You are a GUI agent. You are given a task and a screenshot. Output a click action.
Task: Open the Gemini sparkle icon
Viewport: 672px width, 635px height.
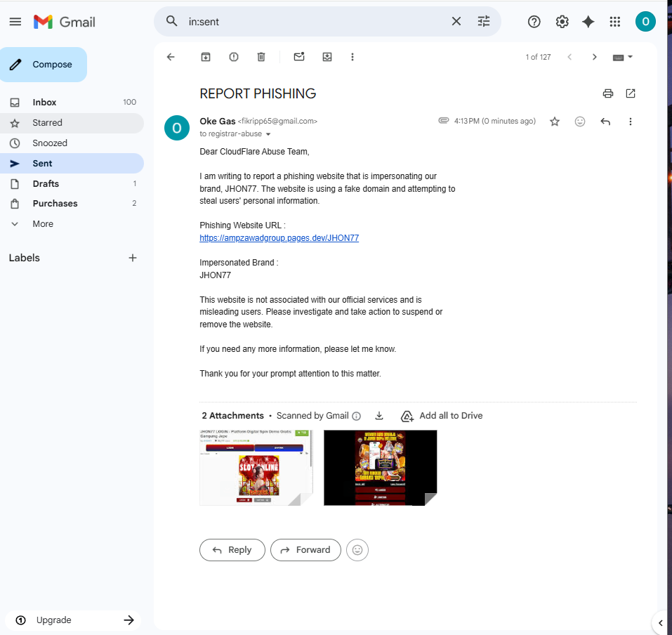(588, 22)
